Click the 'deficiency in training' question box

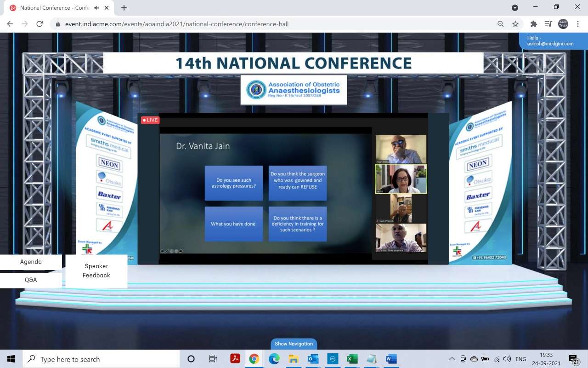[x=298, y=224]
